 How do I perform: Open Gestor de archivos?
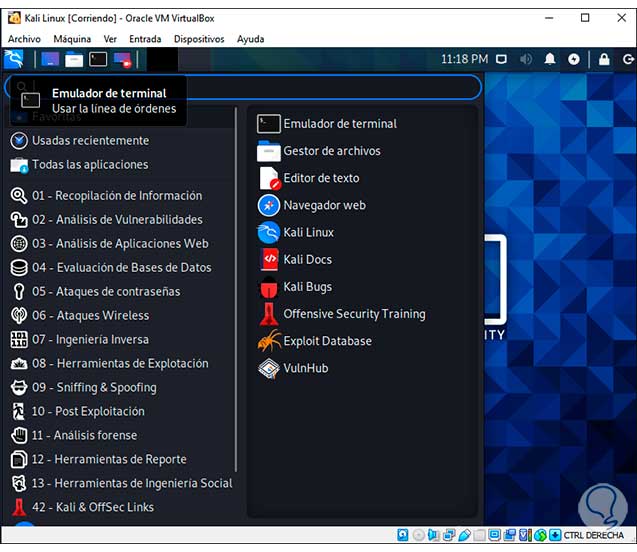319,151
